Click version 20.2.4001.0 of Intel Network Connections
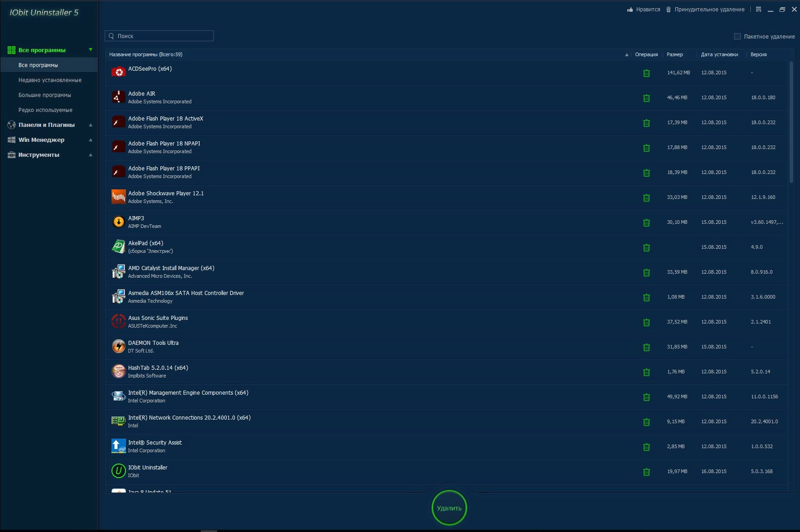800x532 pixels. [764, 421]
